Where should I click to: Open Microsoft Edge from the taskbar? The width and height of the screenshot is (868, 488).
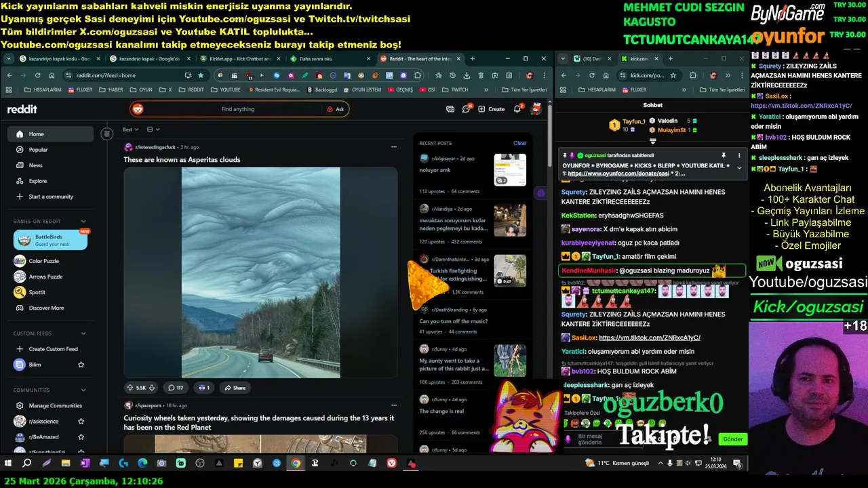click(x=142, y=464)
